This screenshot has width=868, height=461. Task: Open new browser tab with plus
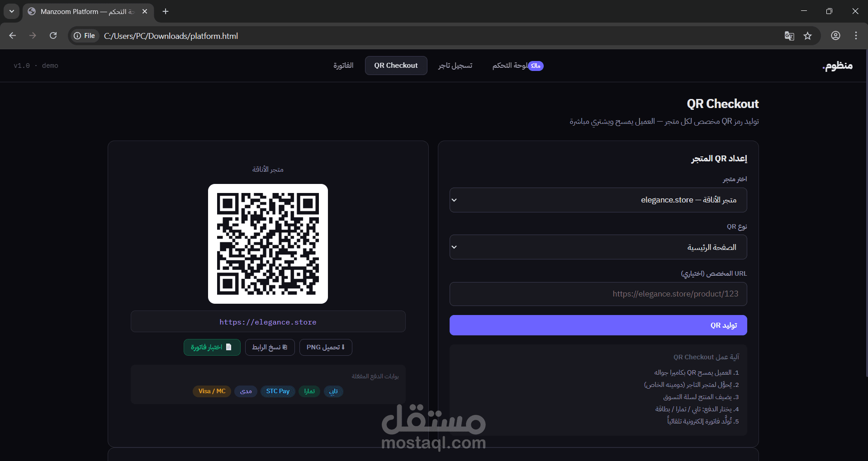(166, 11)
